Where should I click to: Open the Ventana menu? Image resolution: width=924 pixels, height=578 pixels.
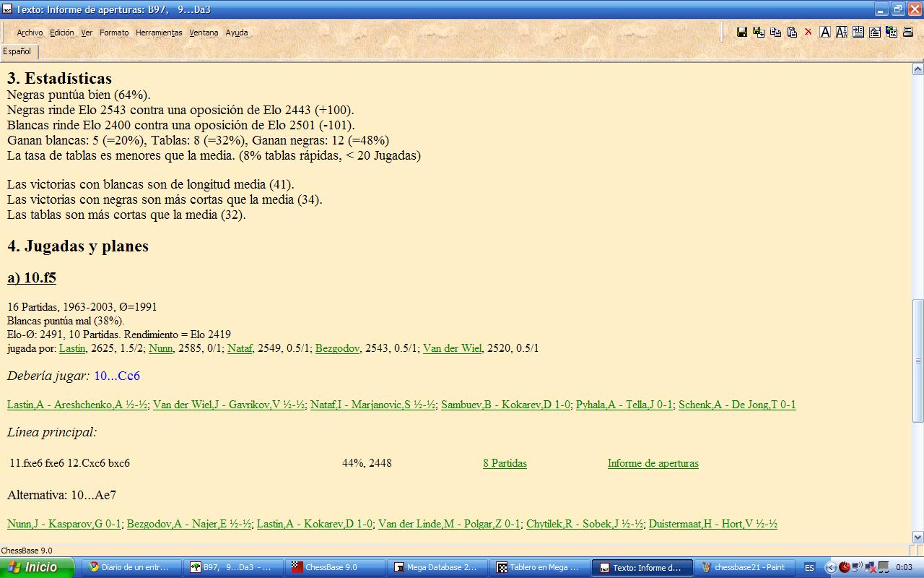click(x=204, y=33)
